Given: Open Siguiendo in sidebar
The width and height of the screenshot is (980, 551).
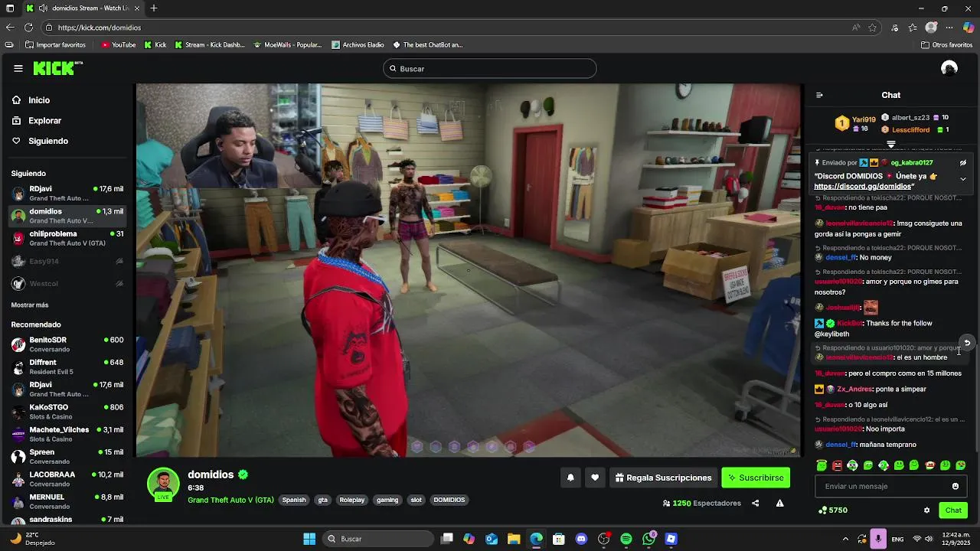Looking at the screenshot, I should pos(40,141).
